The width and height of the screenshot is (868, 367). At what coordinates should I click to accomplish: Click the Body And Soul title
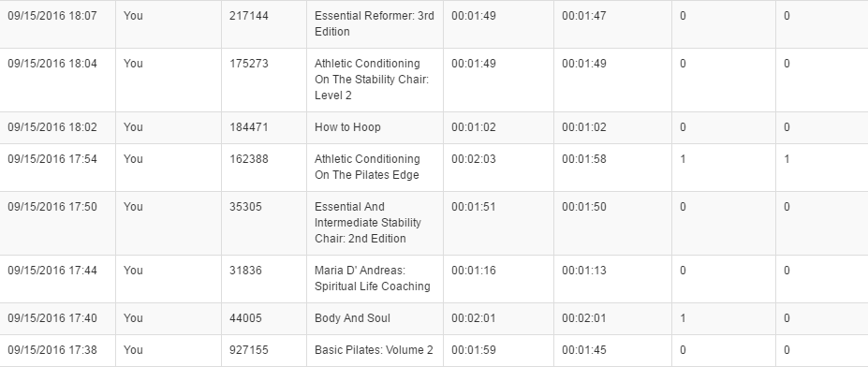(x=352, y=318)
